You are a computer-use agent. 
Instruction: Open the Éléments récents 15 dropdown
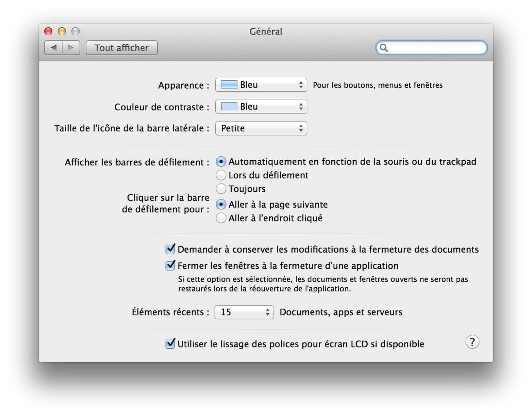244,312
